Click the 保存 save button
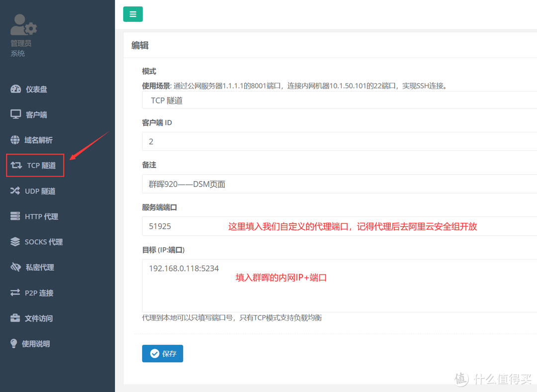This screenshot has height=392, width=537. 162,353
